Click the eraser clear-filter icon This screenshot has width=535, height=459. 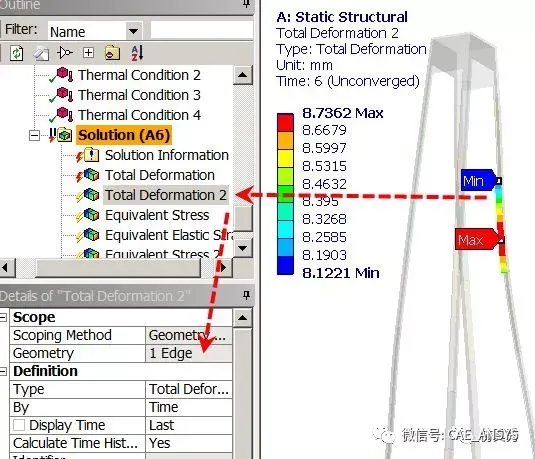[41, 53]
